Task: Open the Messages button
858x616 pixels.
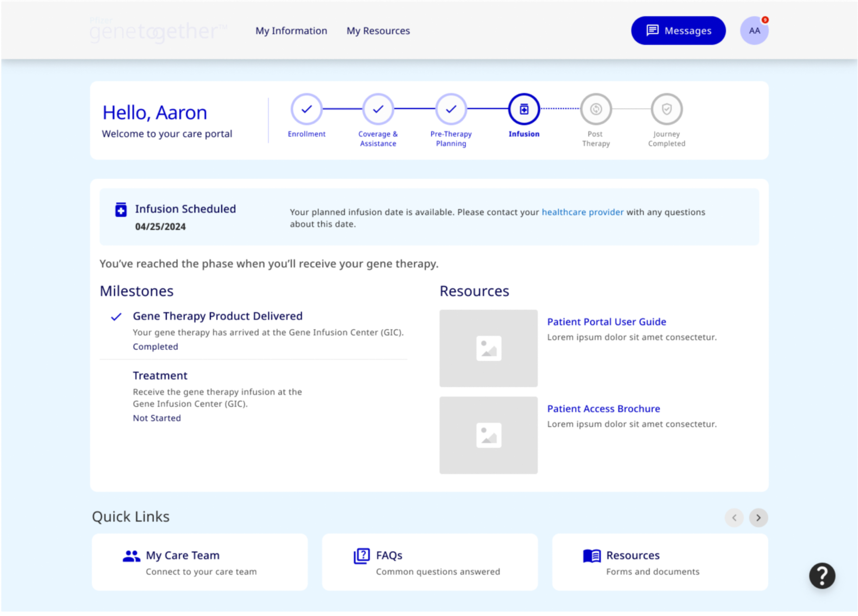Action: pos(678,31)
